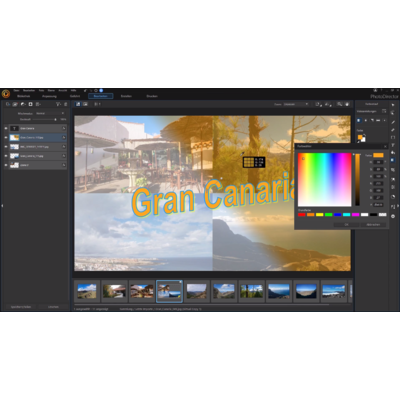
Task: Toggle the lock on the selected second layer
Action: (x=64, y=137)
